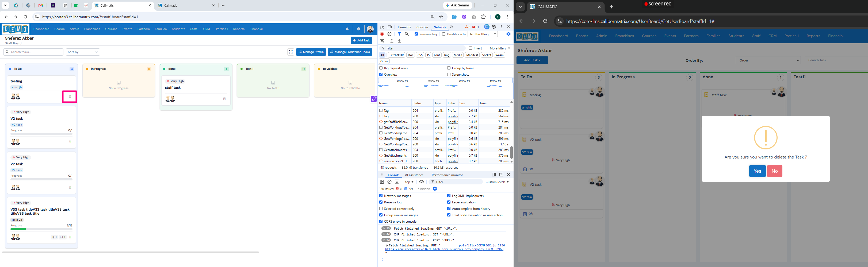Expand the Sort by dropdown
The height and width of the screenshot is (267, 868).
click(83, 52)
